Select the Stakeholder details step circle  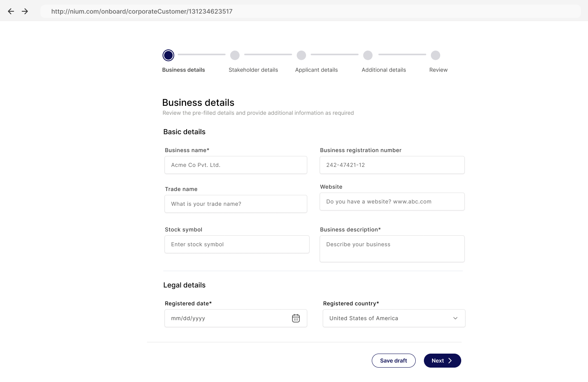click(235, 55)
